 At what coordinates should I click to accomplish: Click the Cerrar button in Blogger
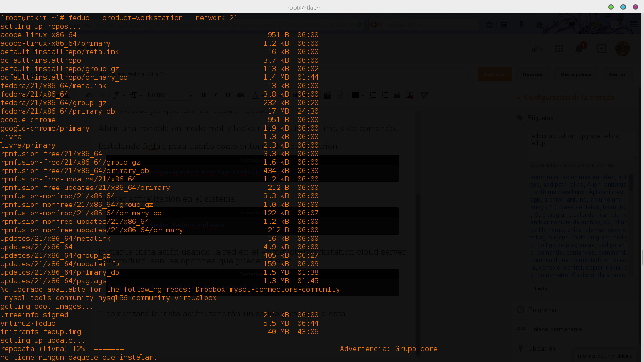point(617,74)
